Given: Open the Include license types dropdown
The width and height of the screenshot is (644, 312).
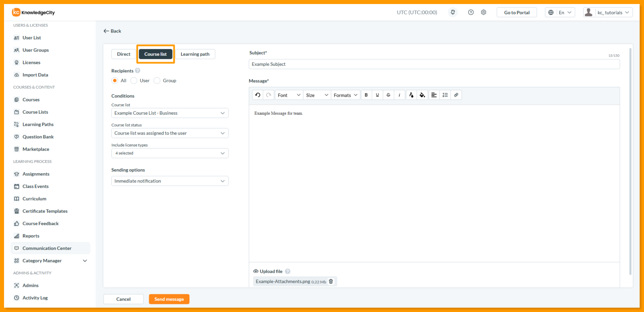Looking at the screenshot, I should coord(170,153).
